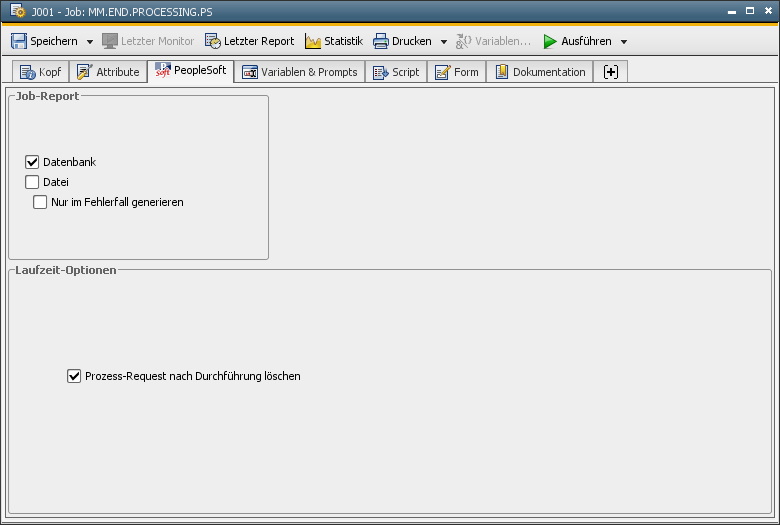Viewport: 780px width, 525px height.
Task: Click the Letzter Monitor toolbar item
Action: [148, 41]
